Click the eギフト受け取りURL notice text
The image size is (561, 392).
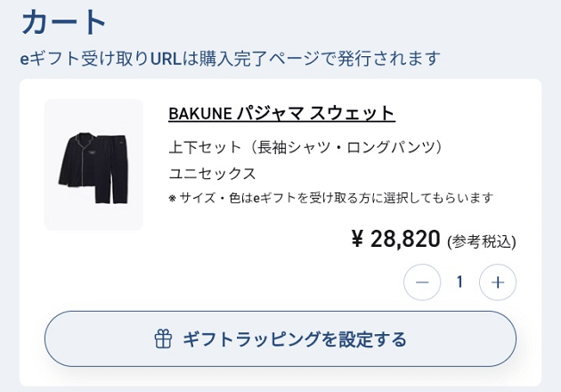[231, 59]
